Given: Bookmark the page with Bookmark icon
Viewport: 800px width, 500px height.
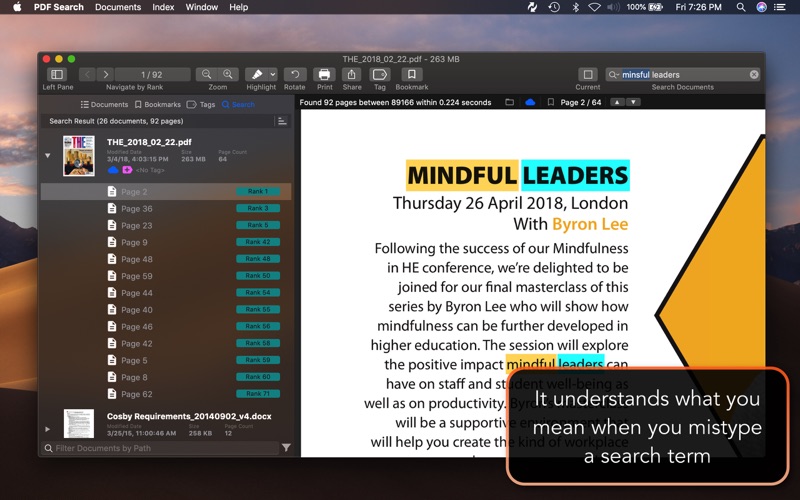Looking at the screenshot, I should 411,74.
